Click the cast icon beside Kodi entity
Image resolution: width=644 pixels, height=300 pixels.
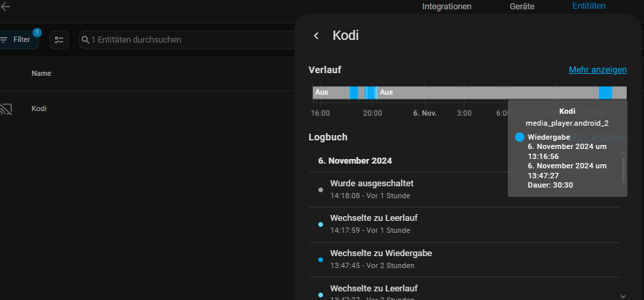coord(5,109)
